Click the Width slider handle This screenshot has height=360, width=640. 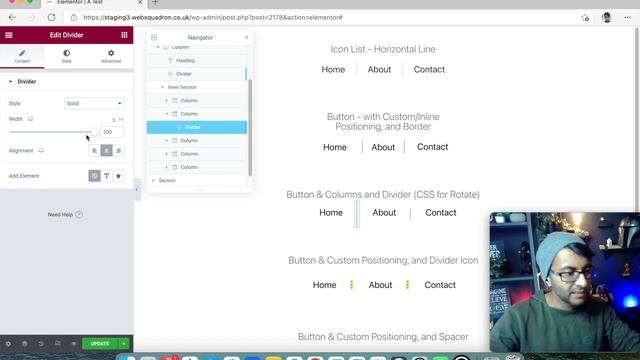coord(94,132)
